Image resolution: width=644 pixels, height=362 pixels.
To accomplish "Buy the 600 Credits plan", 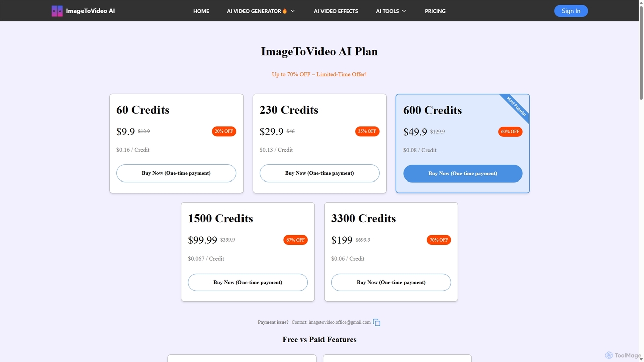I will [463, 173].
